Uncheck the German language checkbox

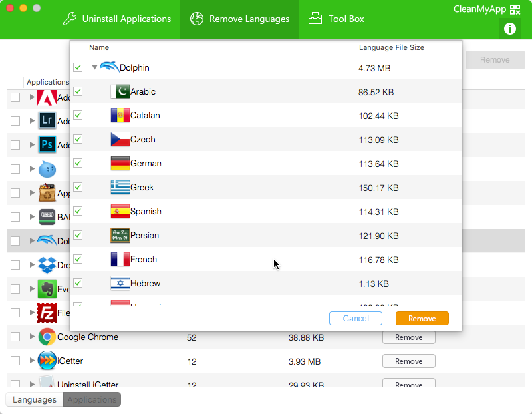point(78,163)
